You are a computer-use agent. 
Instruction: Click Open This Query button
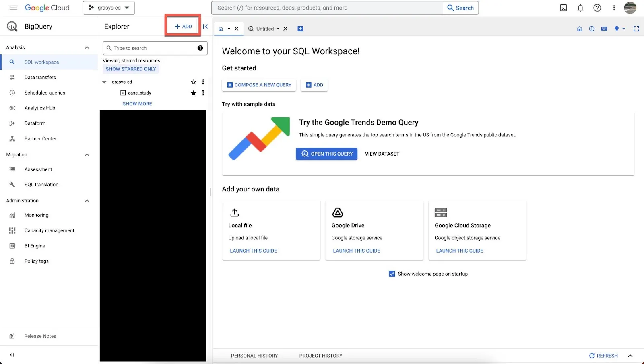(x=326, y=154)
